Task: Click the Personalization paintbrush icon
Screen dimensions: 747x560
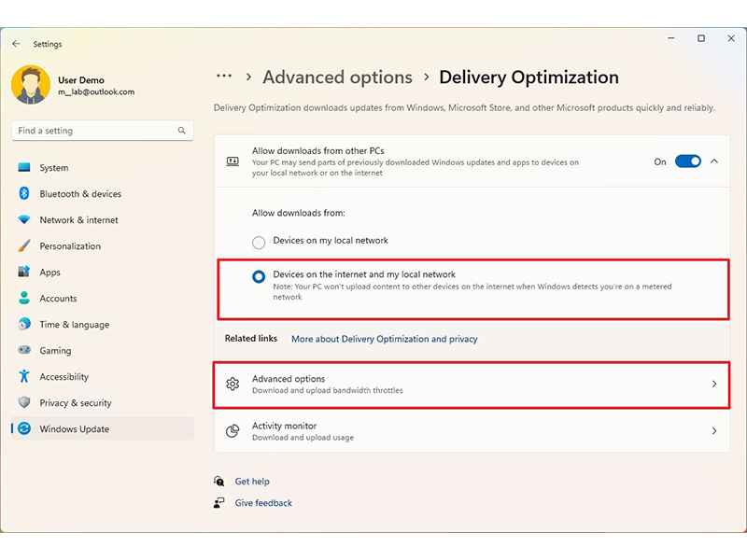Action: click(x=24, y=245)
